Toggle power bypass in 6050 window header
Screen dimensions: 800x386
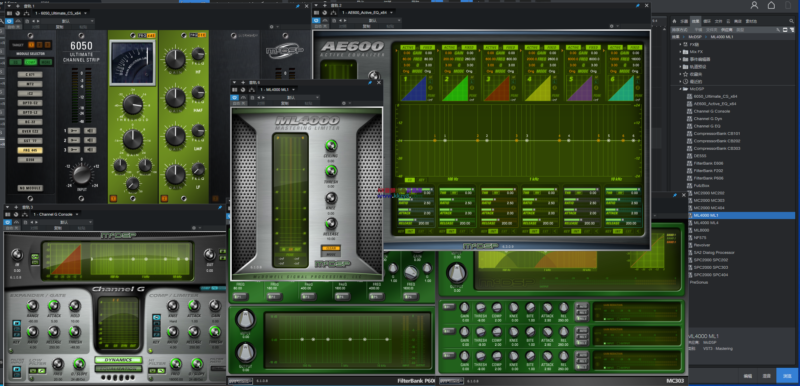coord(9,21)
